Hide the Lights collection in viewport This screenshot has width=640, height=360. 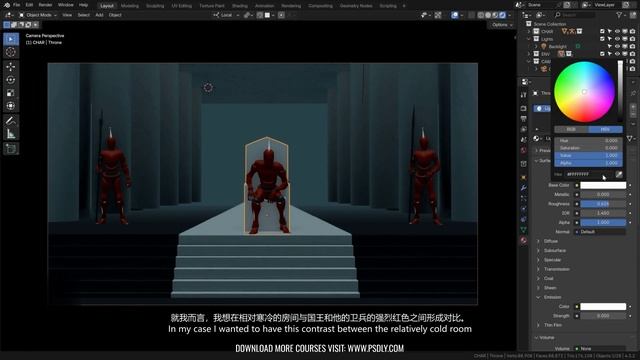point(617,39)
